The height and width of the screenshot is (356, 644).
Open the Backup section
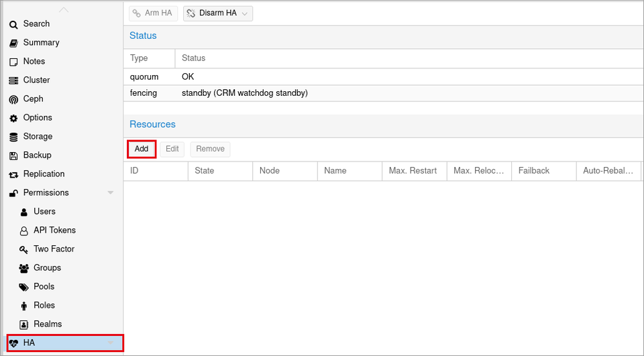pos(63,156)
